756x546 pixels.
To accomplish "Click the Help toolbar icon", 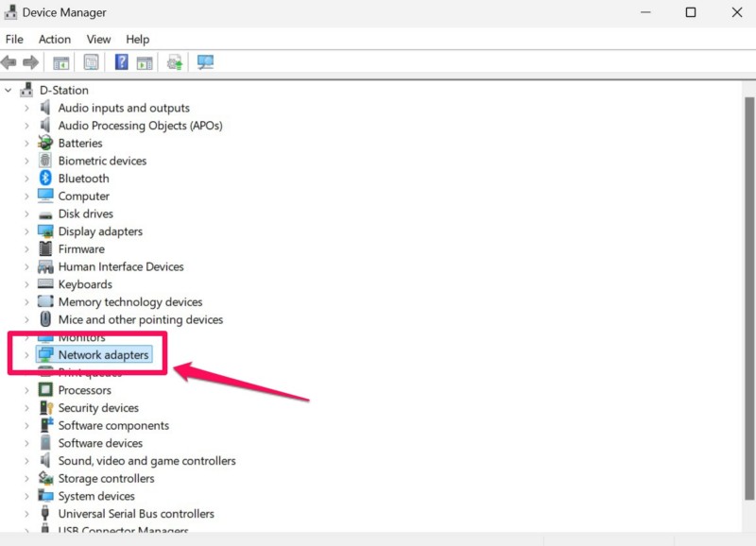I will pyautogui.click(x=121, y=62).
